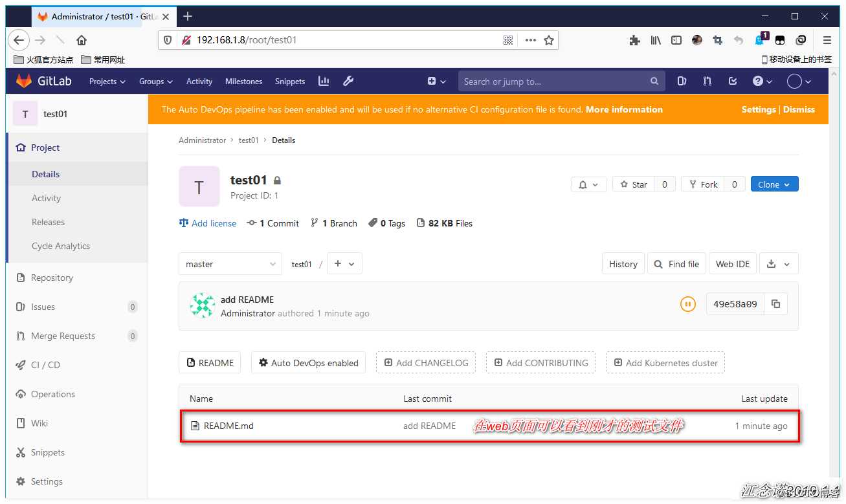846x504 pixels.
Task: Dismiss the Auto DevOps banner
Action: [799, 109]
